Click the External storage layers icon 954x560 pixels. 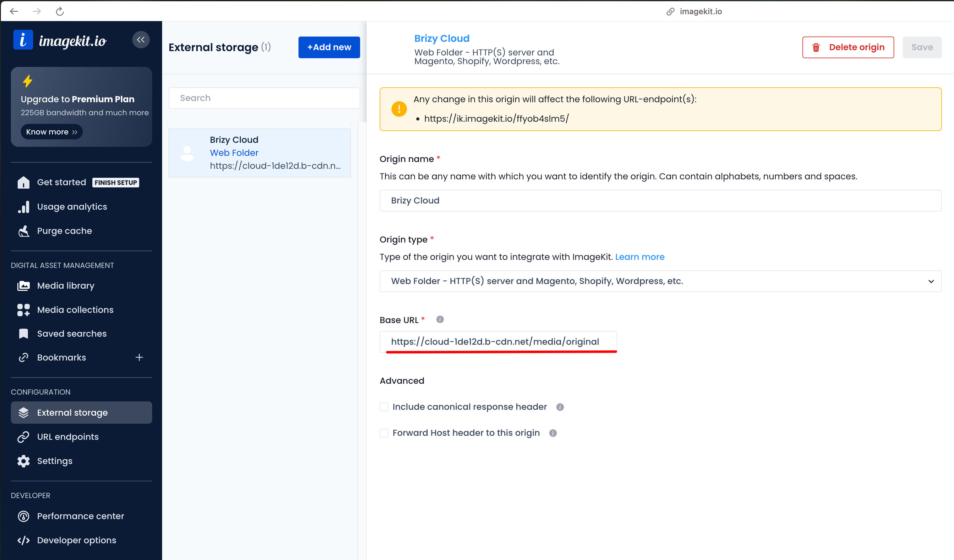[x=24, y=413]
